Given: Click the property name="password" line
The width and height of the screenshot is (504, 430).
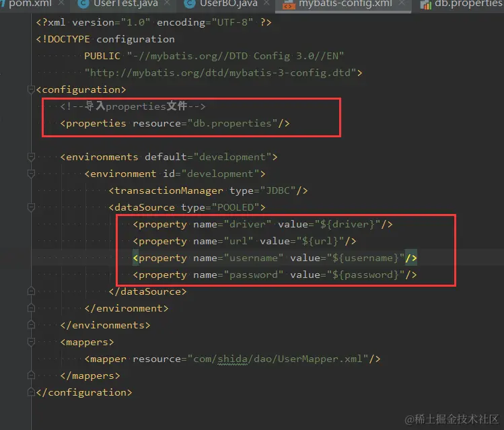Looking at the screenshot, I should coord(275,275).
